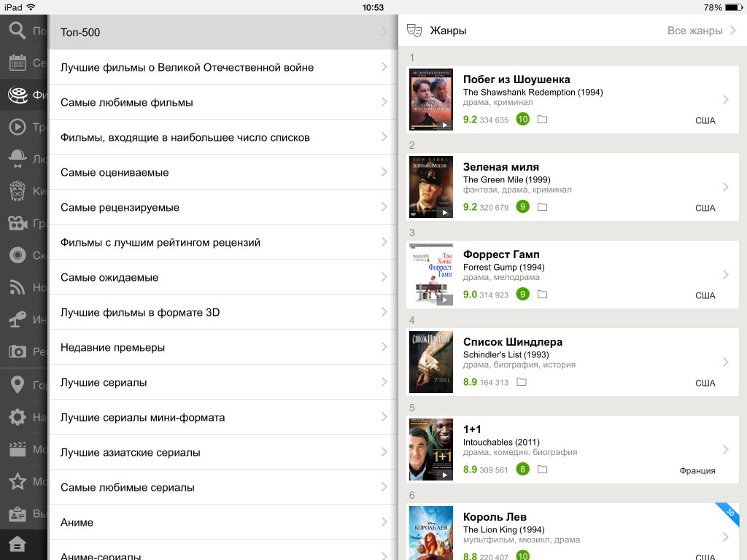The image size is (747, 560).
Task: Expand 'Побег из Шоушенка' details chevron
Action: (x=725, y=100)
